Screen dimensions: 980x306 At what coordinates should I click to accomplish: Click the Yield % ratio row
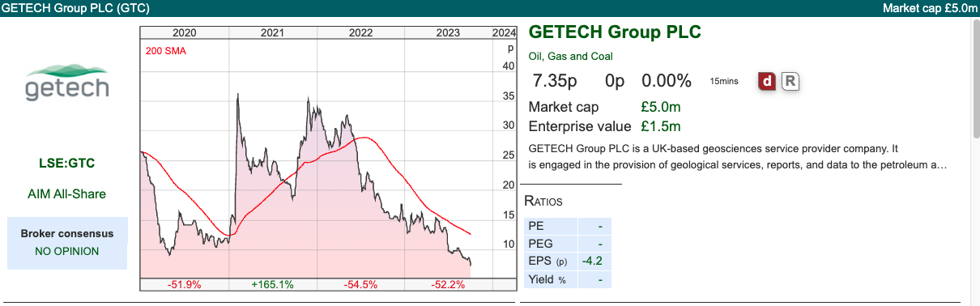[568, 279]
